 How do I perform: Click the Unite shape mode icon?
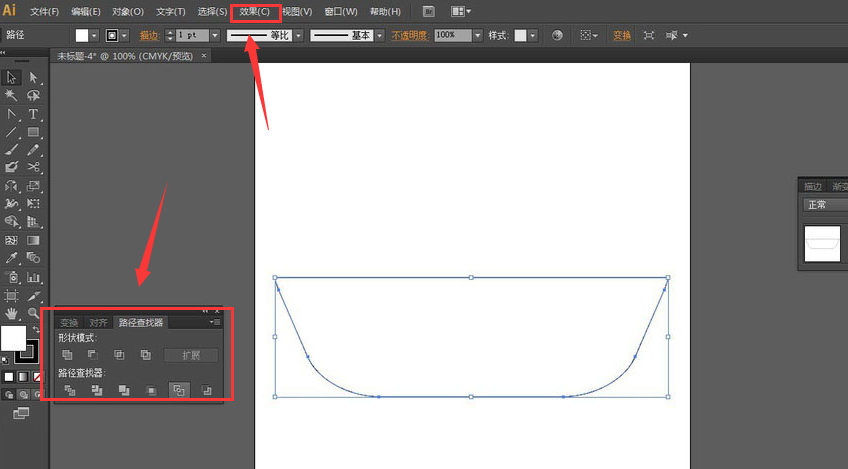coord(68,355)
